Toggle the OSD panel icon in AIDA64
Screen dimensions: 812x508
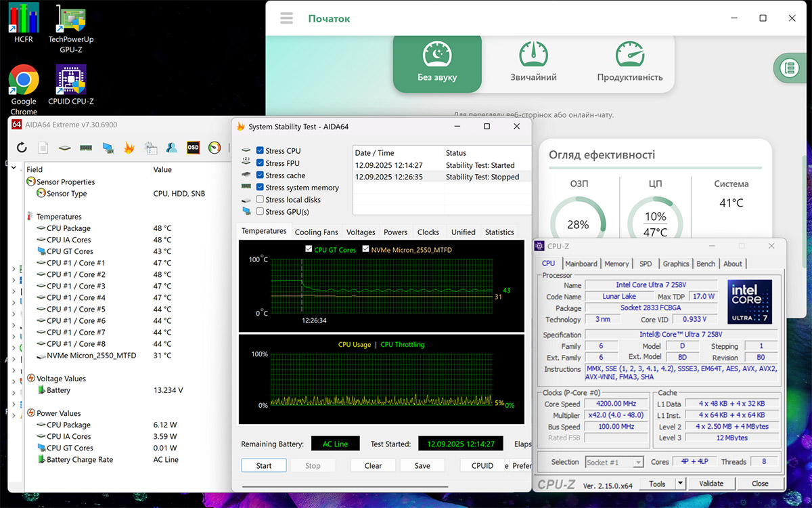[194, 148]
